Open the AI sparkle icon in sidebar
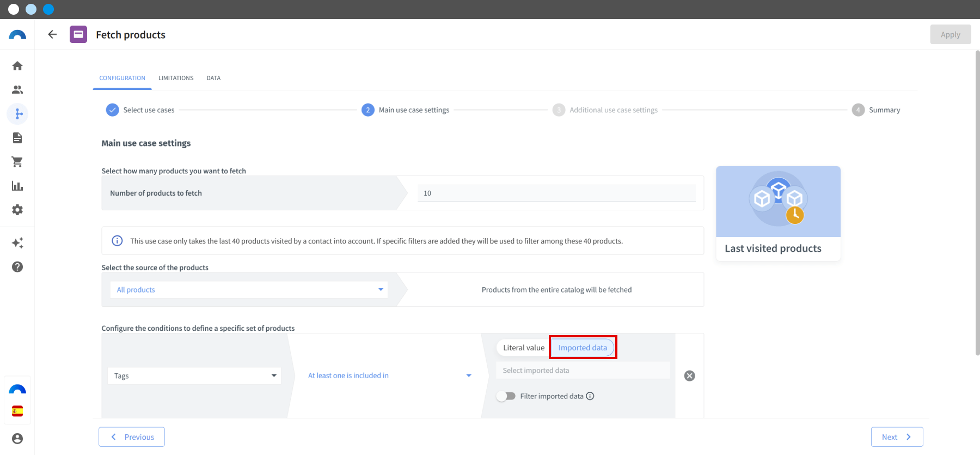The image size is (980, 455). tap(17, 243)
